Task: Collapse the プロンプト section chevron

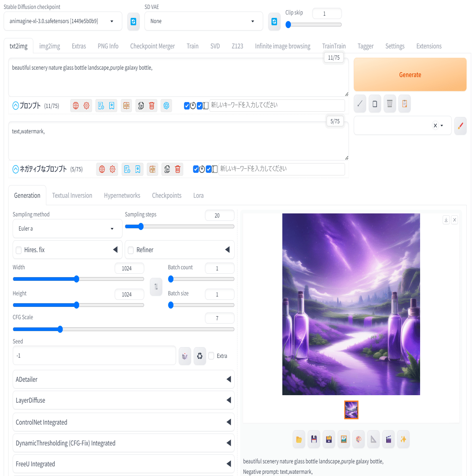Action: point(16,106)
